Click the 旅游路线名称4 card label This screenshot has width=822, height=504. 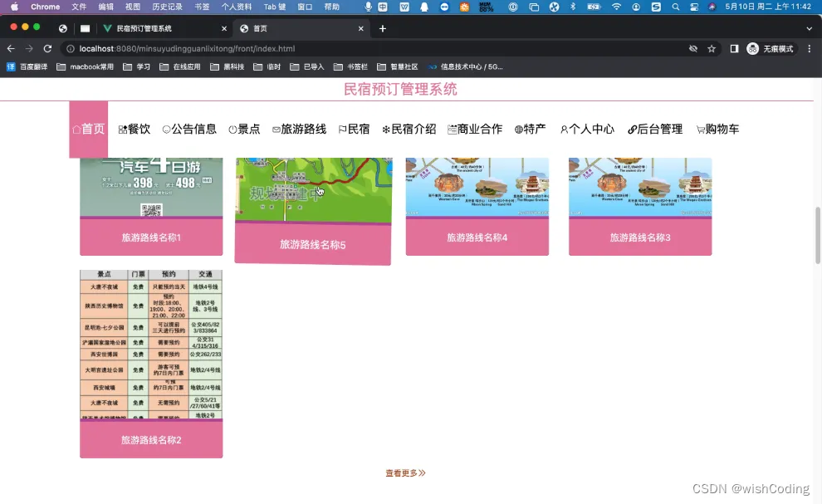click(x=477, y=237)
